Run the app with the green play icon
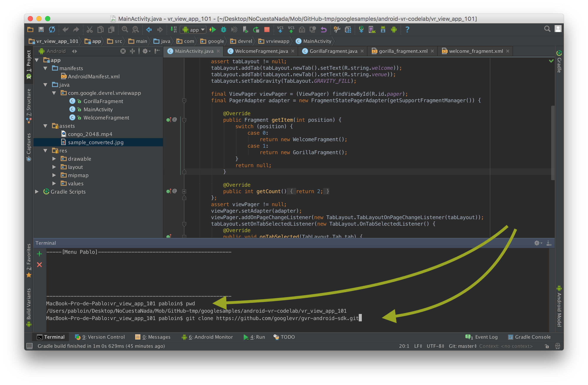The image size is (588, 385). click(213, 30)
